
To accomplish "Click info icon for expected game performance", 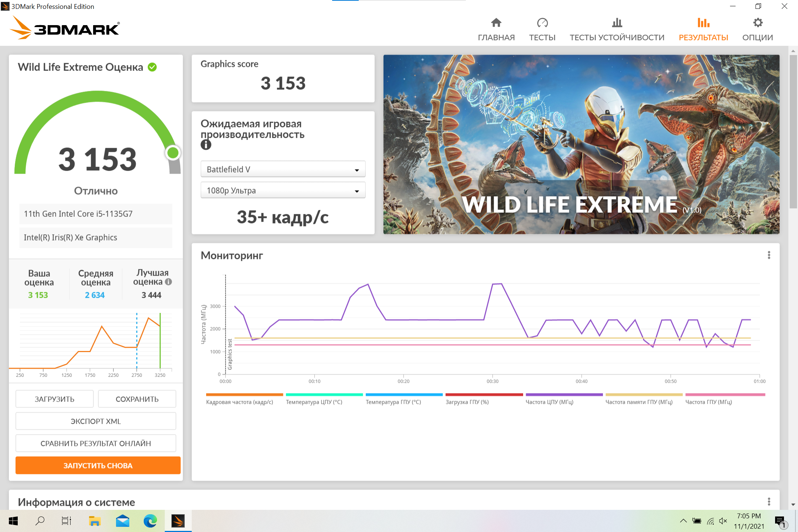I will click(206, 145).
